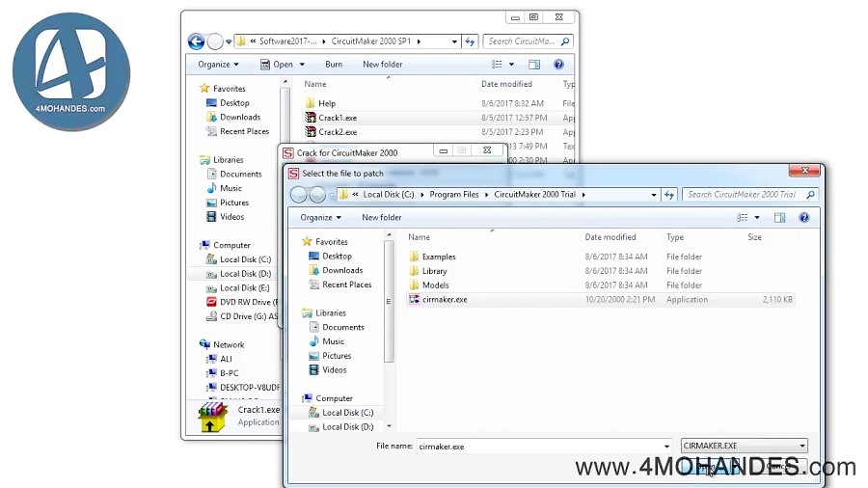Sort dialog list by Name column

(420, 237)
